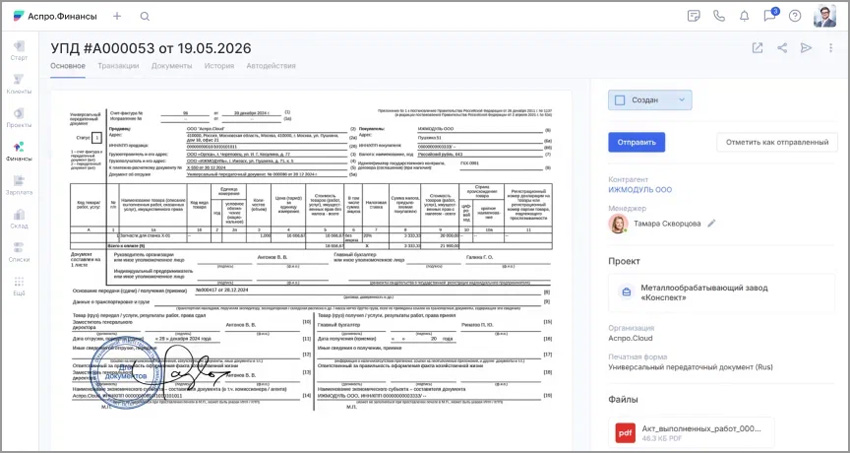This screenshot has width=850, height=453.
Task: Click the paper plane send icon
Action: point(805,48)
